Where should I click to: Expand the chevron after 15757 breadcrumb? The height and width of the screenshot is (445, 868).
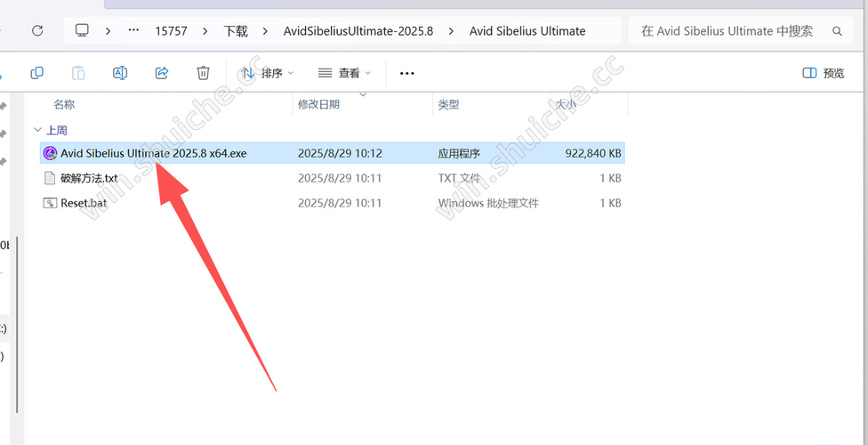click(205, 31)
